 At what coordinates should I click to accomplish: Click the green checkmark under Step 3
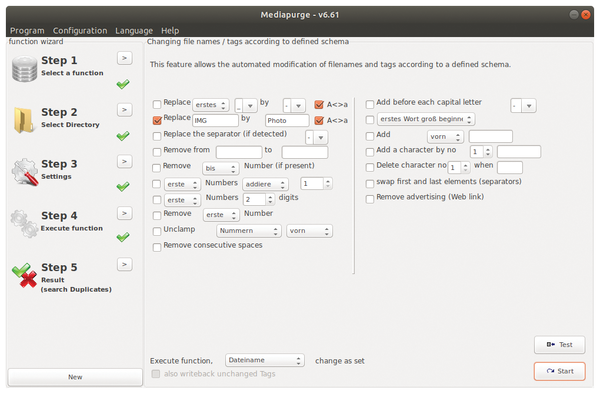123,186
